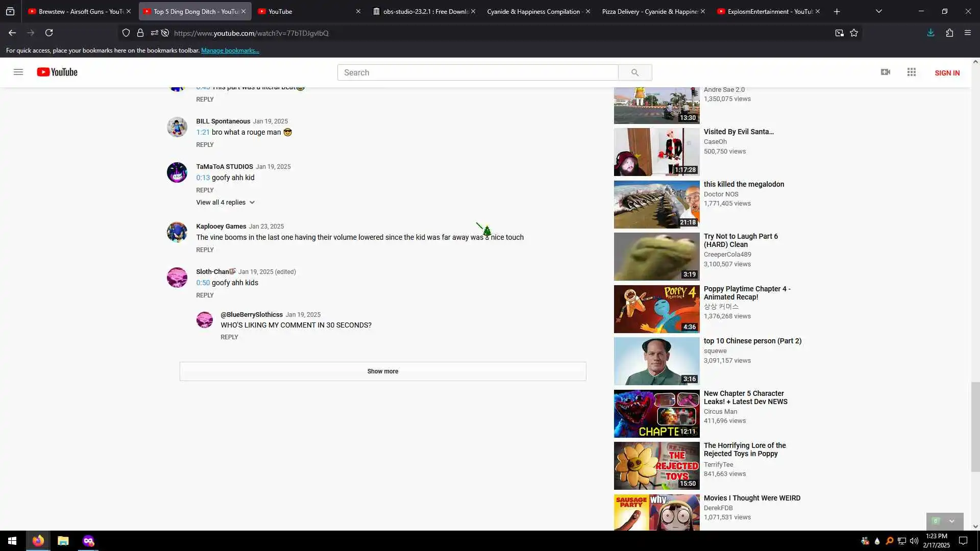Toggle the tracking protection shield icon
This screenshot has height=551, width=980.
click(x=126, y=33)
